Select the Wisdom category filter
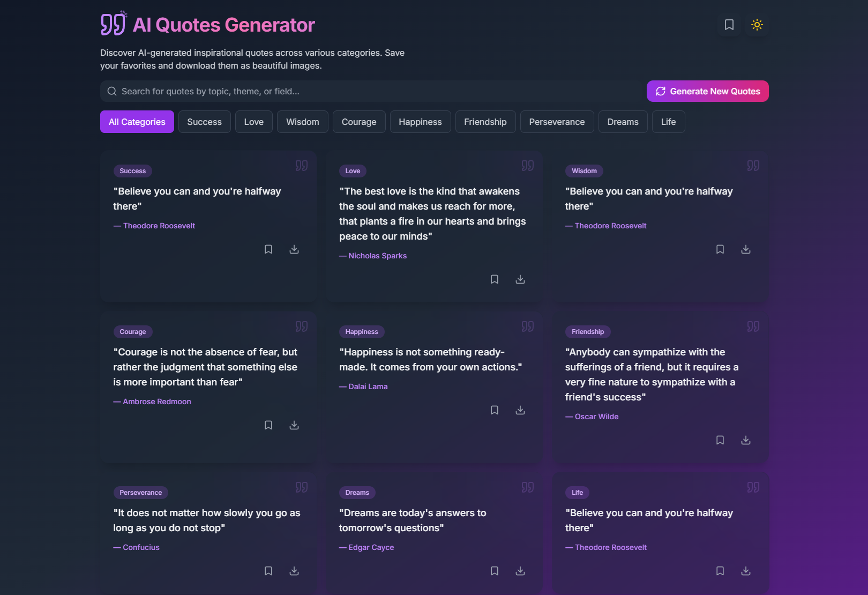 pyautogui.click(x=302, y=122)
